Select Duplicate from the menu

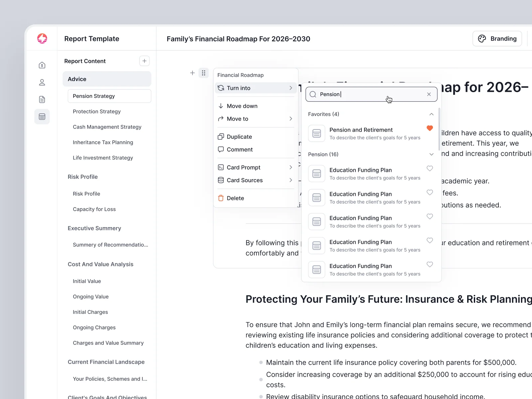pyautogui.click(x=255, y=137)
